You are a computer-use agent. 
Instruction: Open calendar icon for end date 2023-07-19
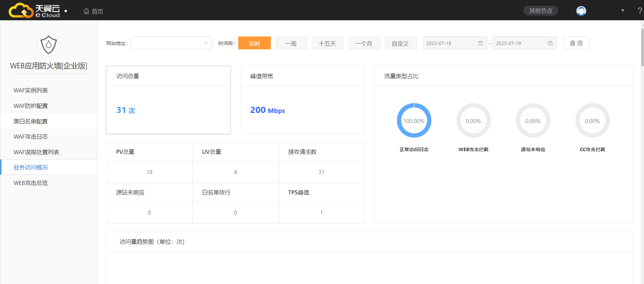tap(550, 43)
